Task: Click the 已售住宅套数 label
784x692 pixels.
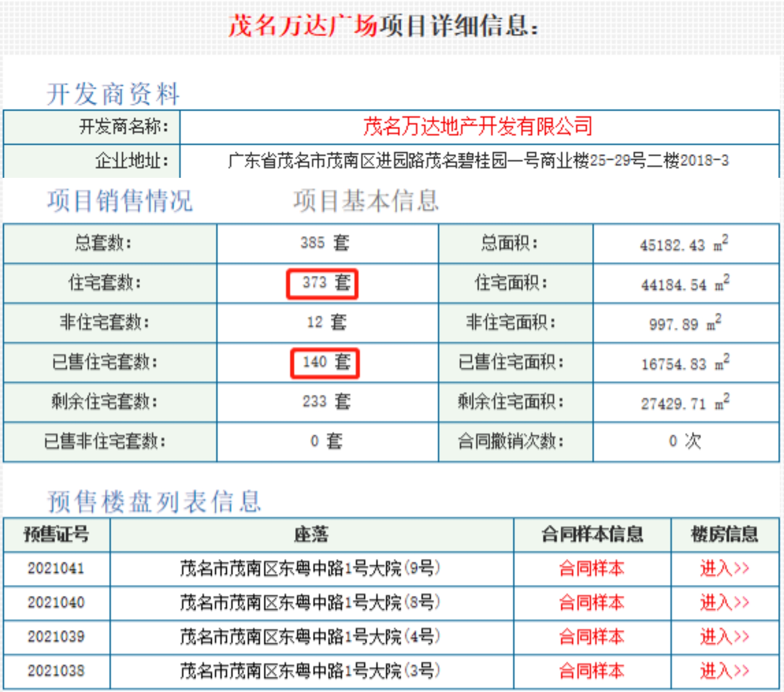Action: coord(105,362)
